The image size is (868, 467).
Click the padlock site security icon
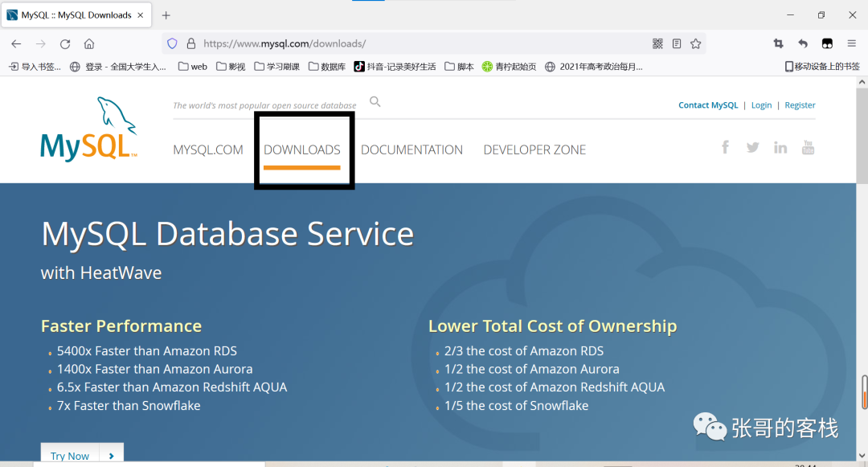tap(191, 43)
